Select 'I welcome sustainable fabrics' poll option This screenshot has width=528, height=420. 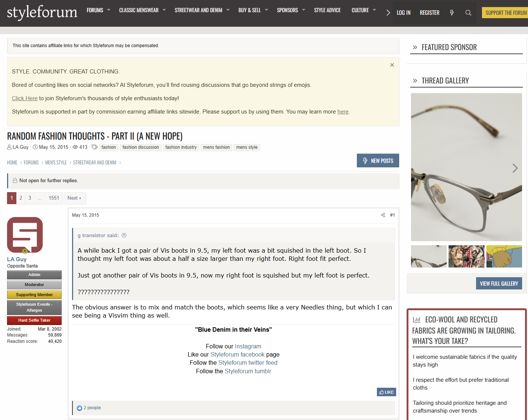pyautogui.click(x=465, y=361)
